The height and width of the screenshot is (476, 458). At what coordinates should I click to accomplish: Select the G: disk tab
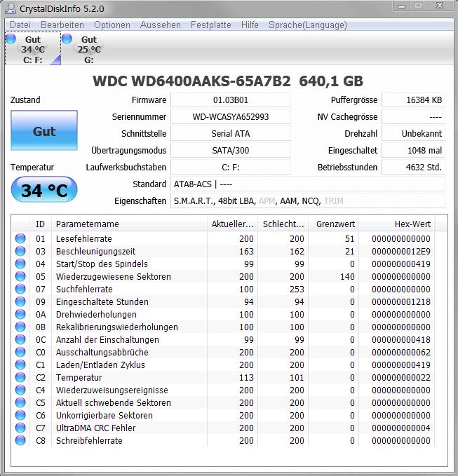pos(88,49)
